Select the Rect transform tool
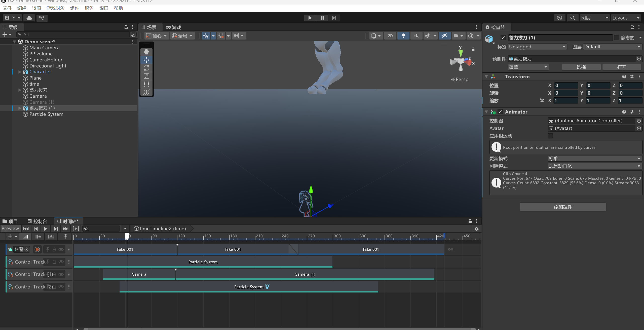The height and width of the screenshot is (330, 644). click(146, 84)
